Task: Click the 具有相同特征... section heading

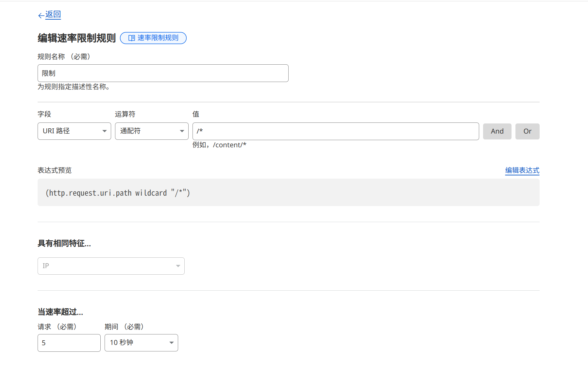Action: (64, 243)
